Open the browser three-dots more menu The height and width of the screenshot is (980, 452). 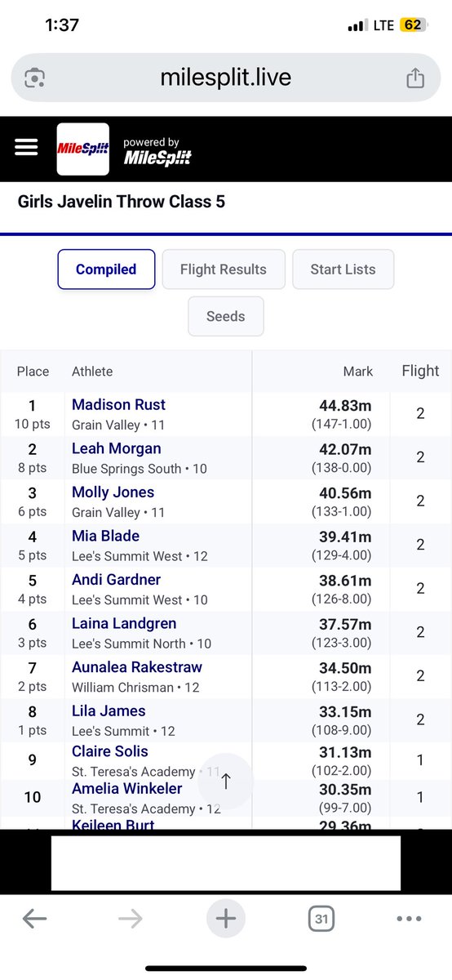[x=409, y=919]
